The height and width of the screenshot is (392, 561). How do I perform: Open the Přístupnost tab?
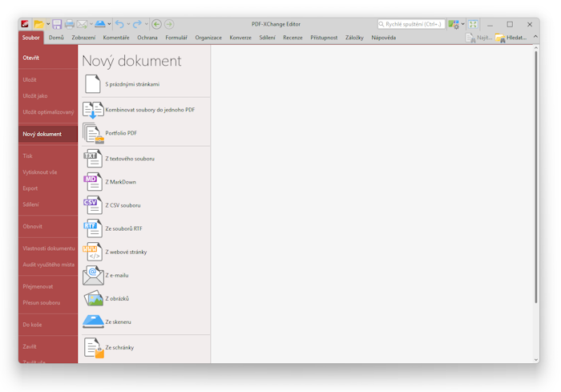pos(324,38)
